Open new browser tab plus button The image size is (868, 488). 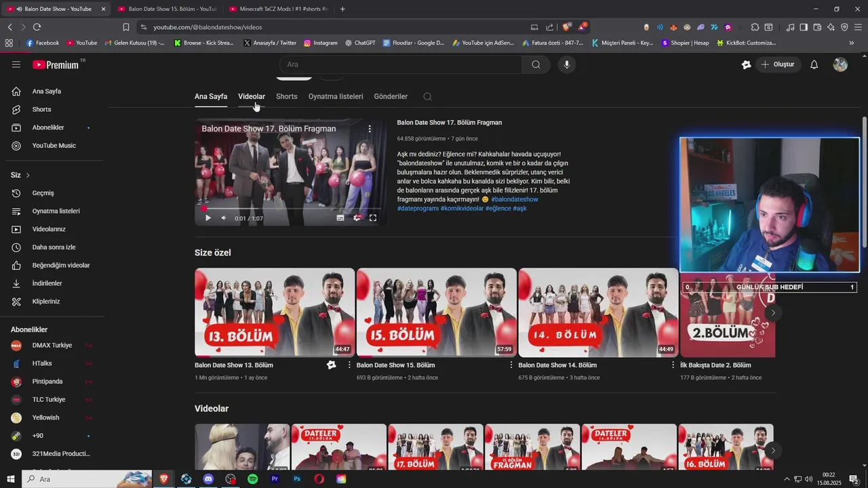pos(342,9)
